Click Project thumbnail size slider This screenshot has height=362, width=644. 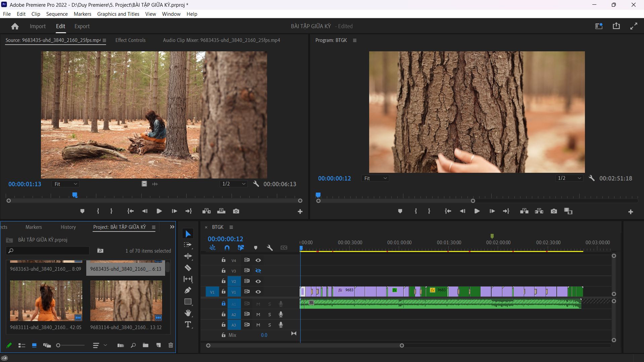(70, 345)
